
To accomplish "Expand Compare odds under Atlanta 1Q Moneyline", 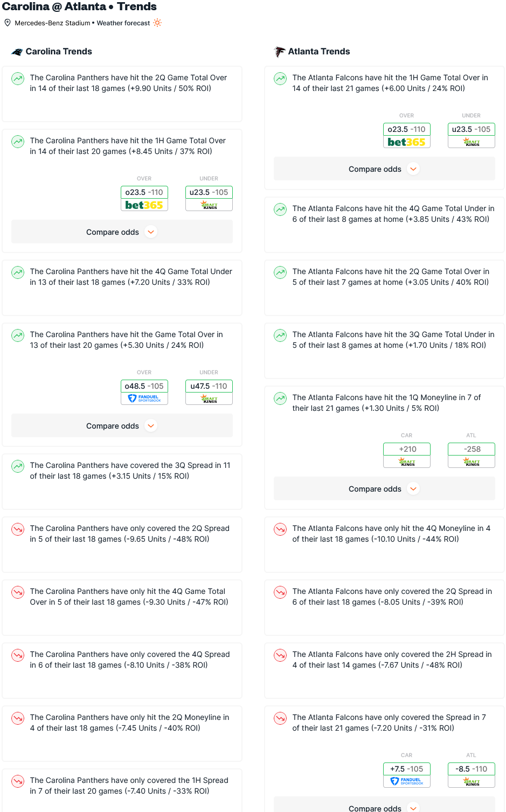I will [385, 489].
